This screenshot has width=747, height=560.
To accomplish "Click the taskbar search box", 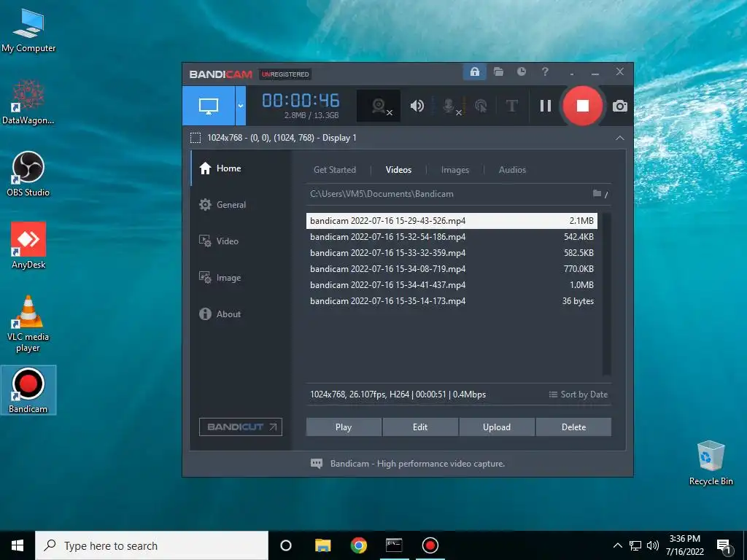I will pyautogui.click(x=152, y=545).
